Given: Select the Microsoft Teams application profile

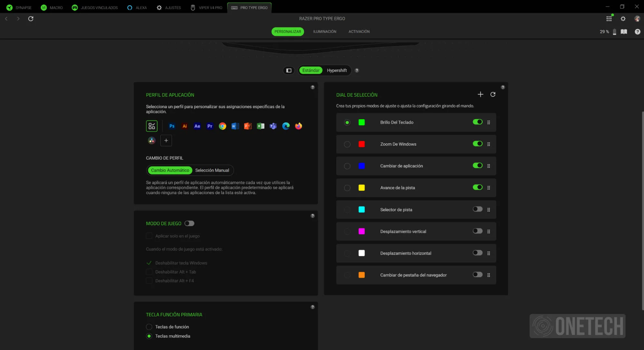Looking at the screenshot, I should coord(273,126).
